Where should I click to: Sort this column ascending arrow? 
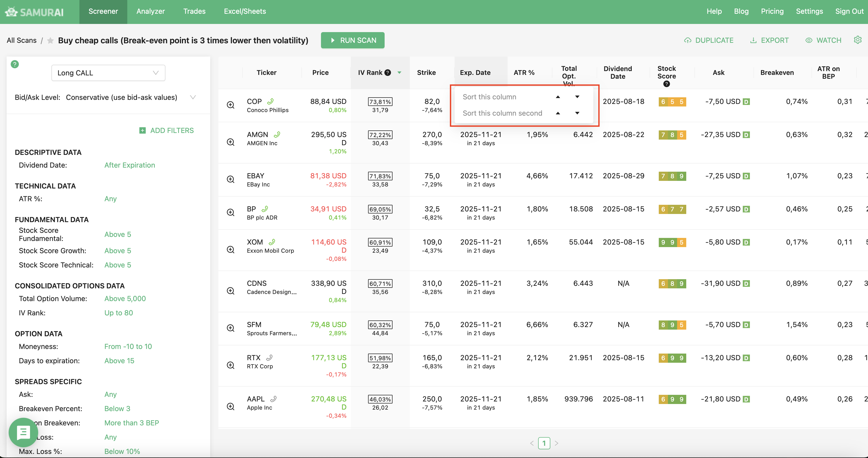pos(558,97)
